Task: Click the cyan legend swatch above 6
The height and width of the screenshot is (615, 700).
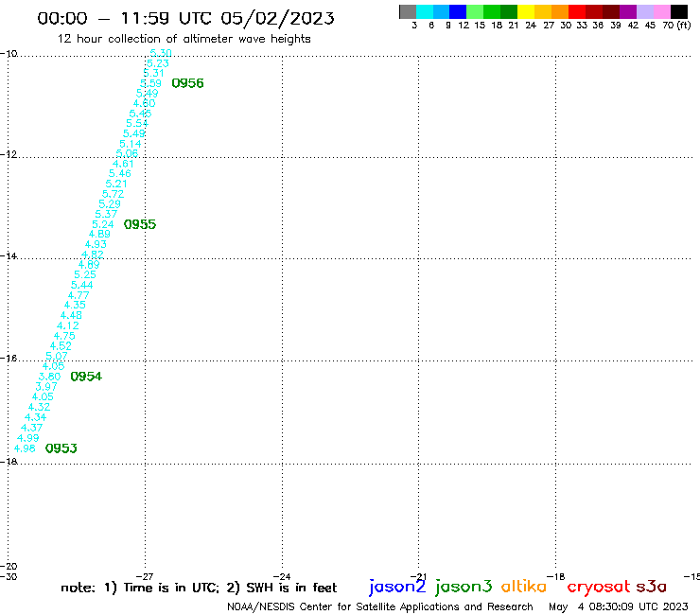Action: click(425, 11)
